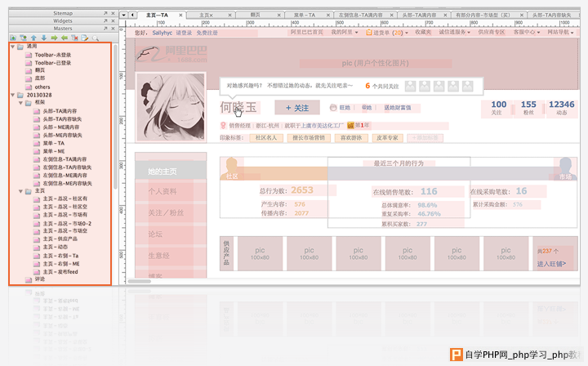Viewport: 588px width, 366px height.
Task: Pop out the Masters panel
Action: (105, 28)
